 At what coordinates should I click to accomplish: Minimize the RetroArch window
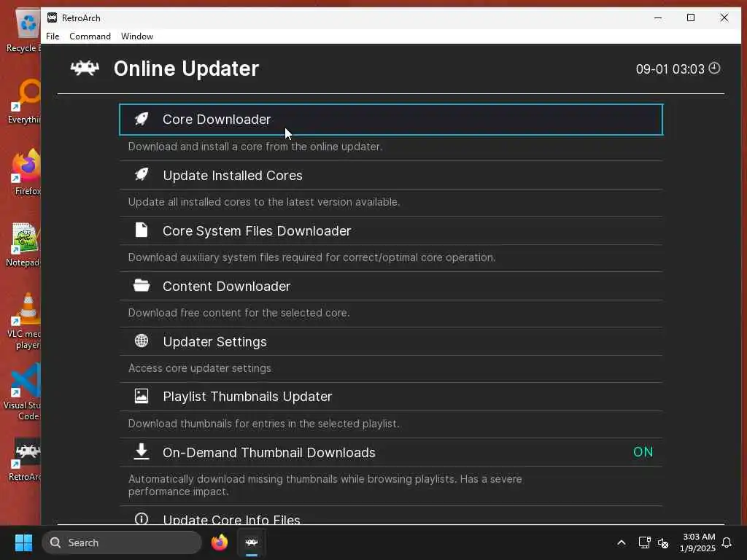658,17
